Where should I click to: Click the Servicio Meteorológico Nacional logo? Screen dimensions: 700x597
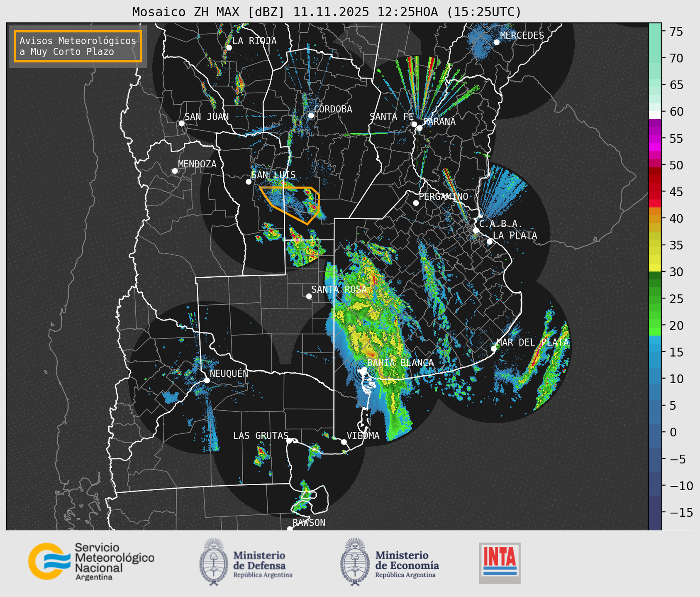[91, 561]
